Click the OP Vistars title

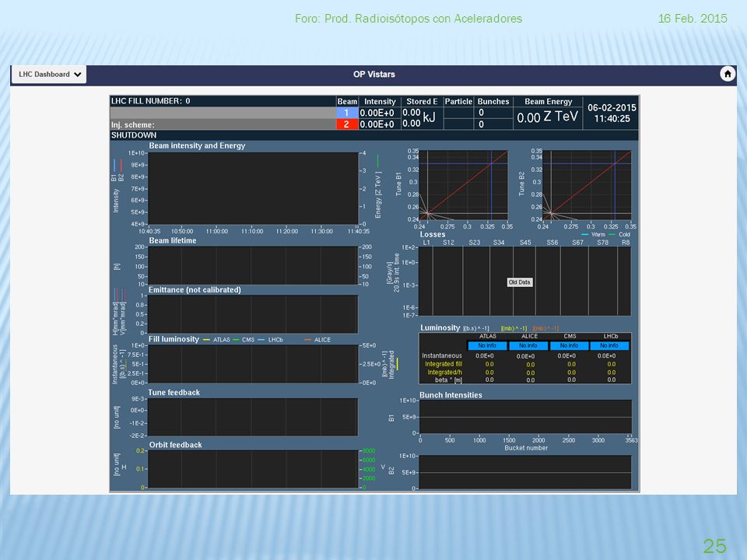coord(374,75)
